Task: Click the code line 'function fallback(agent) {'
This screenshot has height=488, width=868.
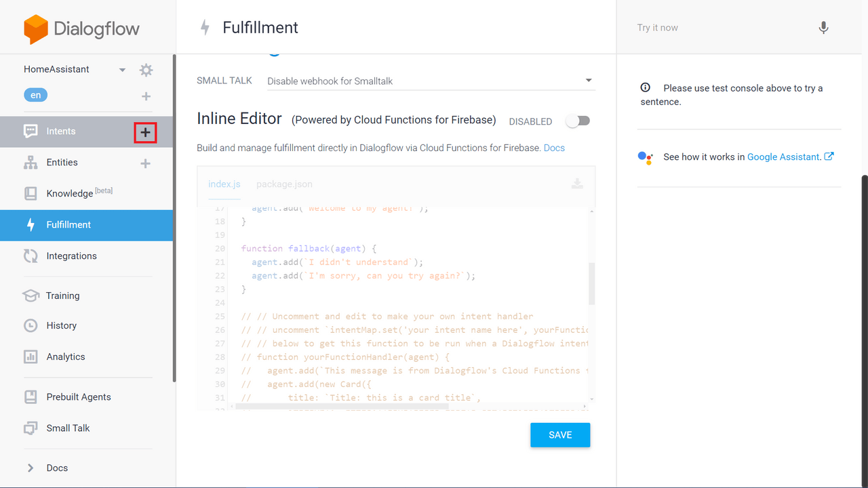Action: [x=309, y=249]
